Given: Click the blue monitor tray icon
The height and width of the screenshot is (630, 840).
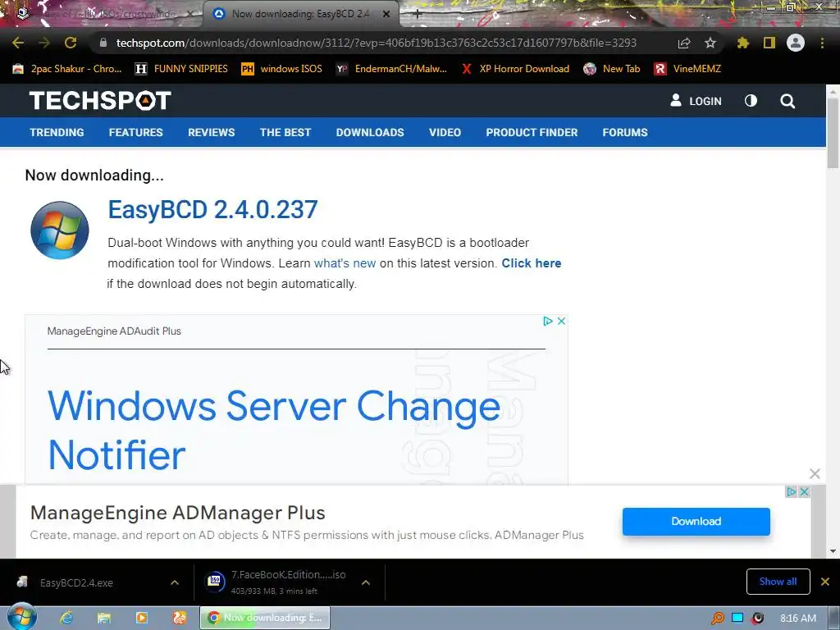Looking at the screenshot, I should click(737, 618).
